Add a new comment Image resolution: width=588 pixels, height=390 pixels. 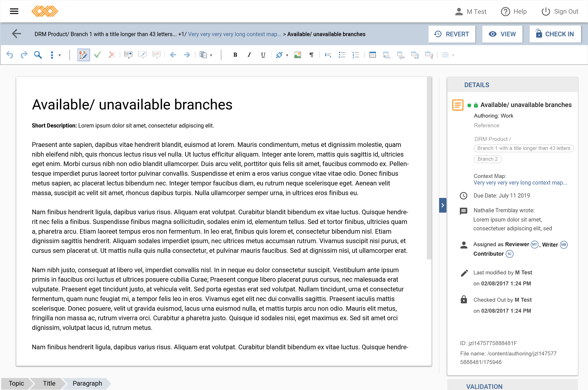(128, 55)
